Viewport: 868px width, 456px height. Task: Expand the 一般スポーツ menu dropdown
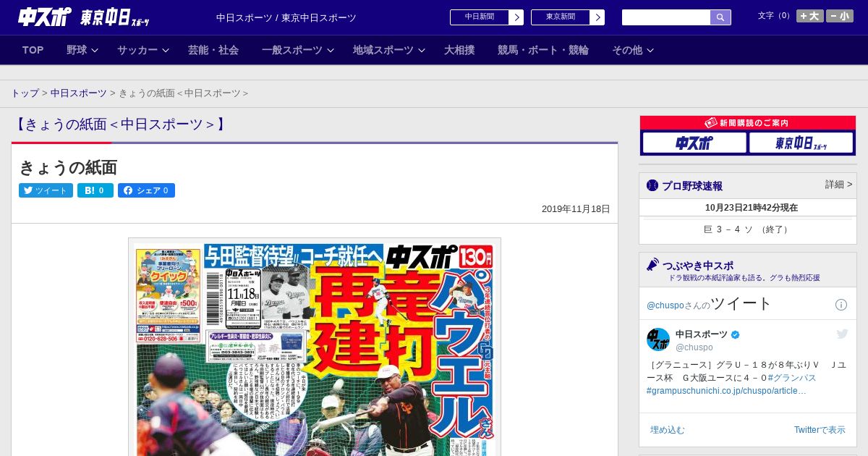coord(298,50)
